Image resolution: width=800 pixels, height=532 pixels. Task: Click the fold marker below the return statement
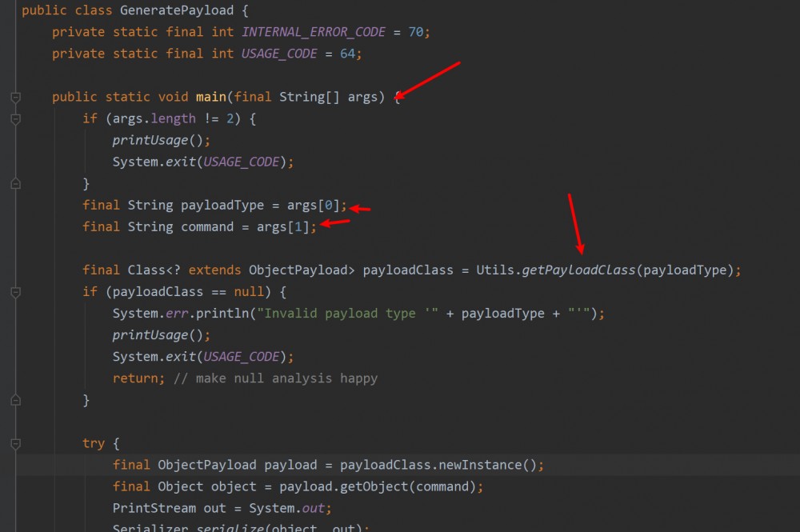pos(15,400)
